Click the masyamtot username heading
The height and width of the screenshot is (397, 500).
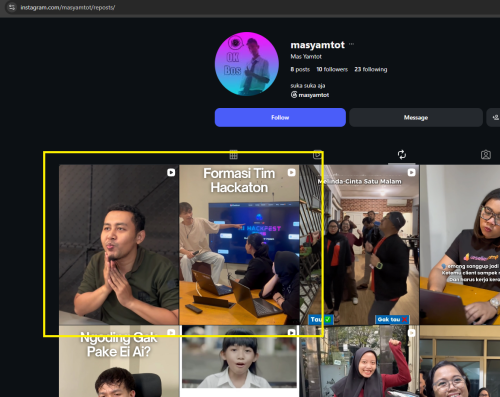click(318, 45)
